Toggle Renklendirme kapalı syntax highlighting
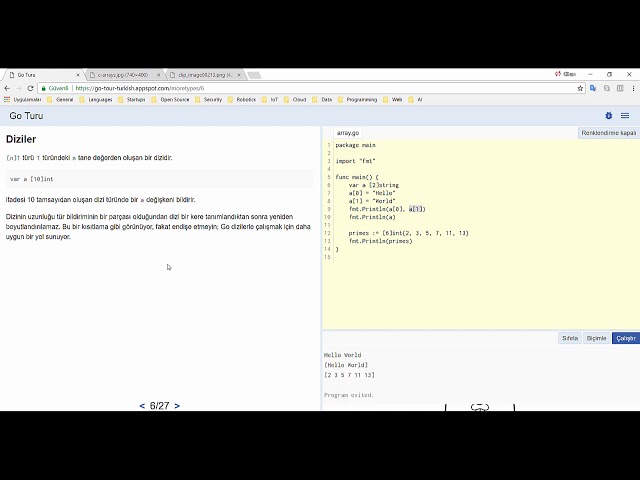Screen dimensions: 640x480 tap(609, 133)
